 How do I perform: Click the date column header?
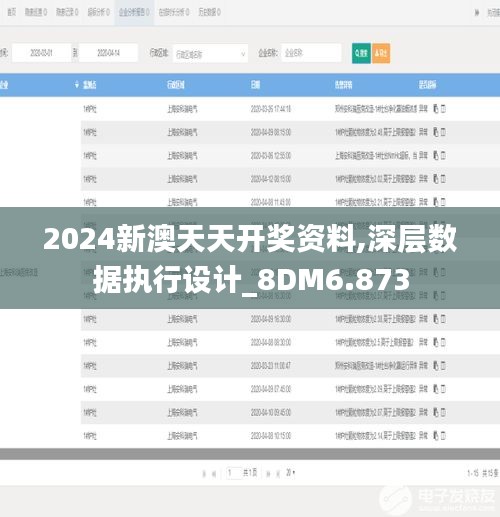point(255,85)
